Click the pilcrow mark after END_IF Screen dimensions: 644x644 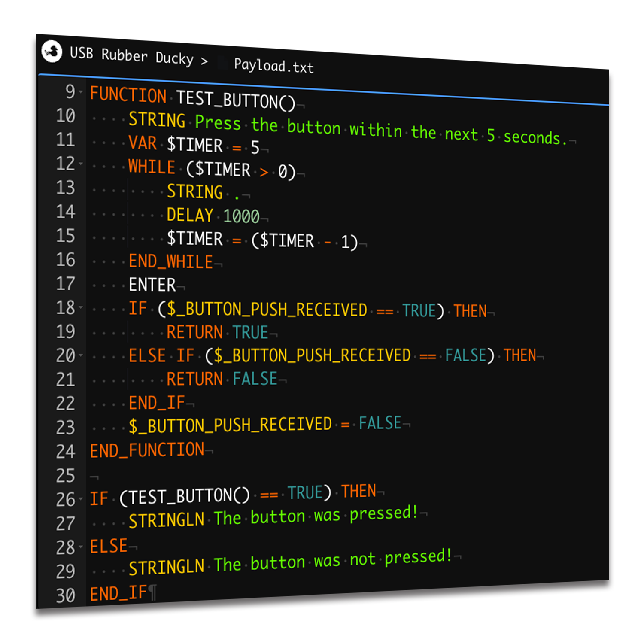[152, 592]
